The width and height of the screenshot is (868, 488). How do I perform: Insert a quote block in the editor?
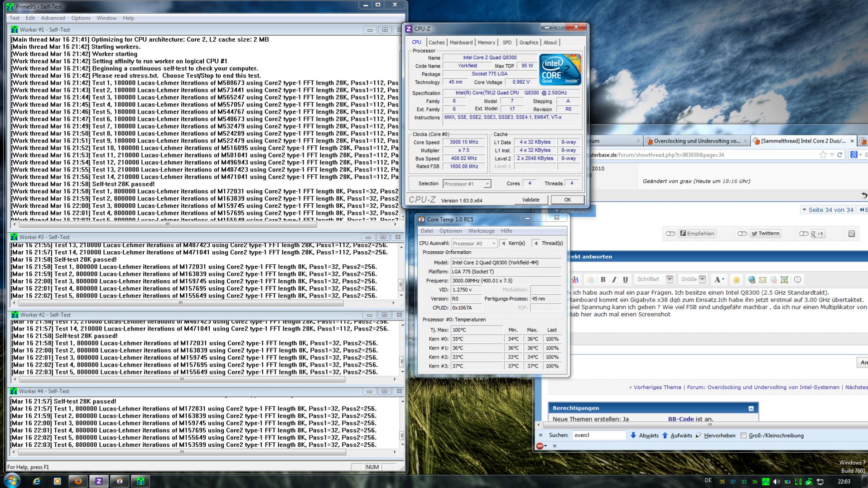(797, 280)
